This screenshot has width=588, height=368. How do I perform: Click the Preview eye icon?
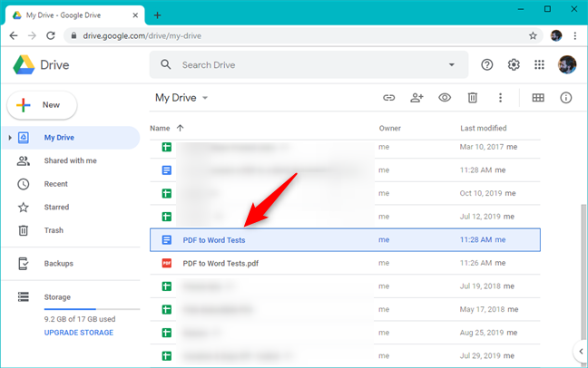(445, 98)
